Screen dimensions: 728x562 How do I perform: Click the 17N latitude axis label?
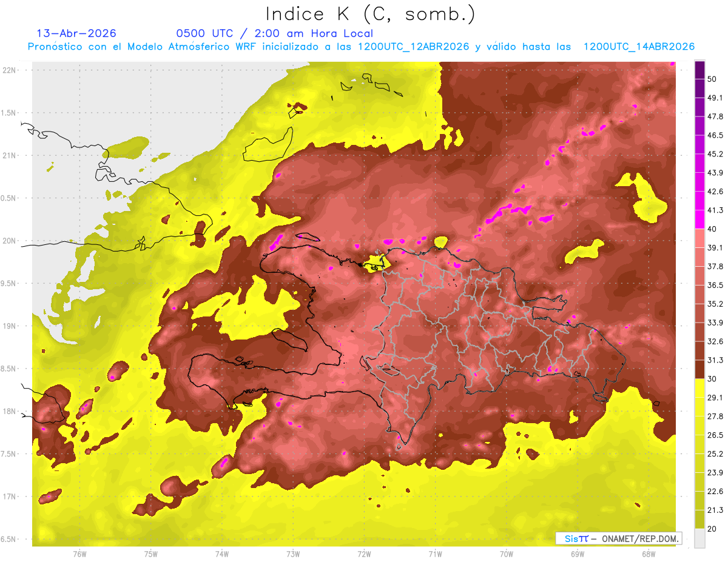pos(10,497)
